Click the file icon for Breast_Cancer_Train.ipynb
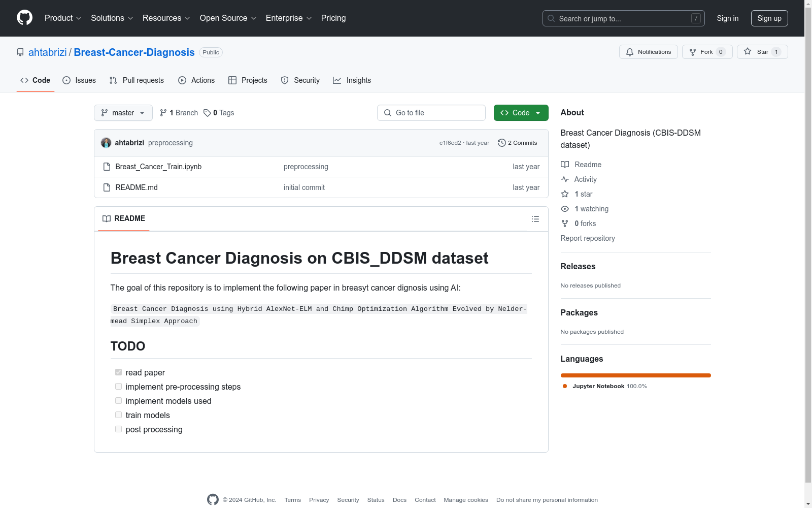 (x=107, y=167)
